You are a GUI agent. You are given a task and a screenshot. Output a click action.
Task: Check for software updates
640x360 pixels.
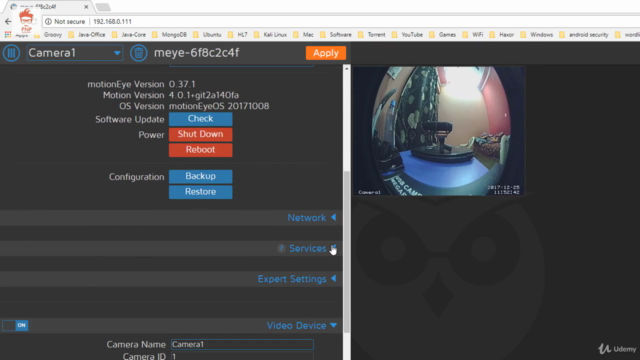tap(200, 119)
